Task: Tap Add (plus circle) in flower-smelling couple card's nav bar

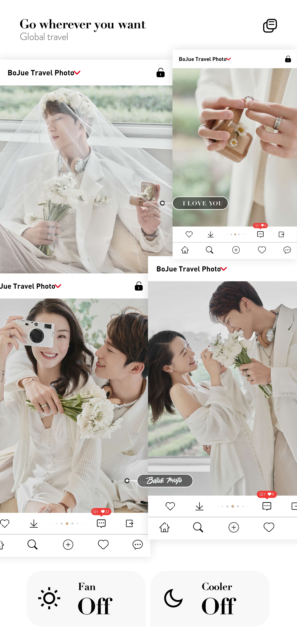Action: pos(234,527)
